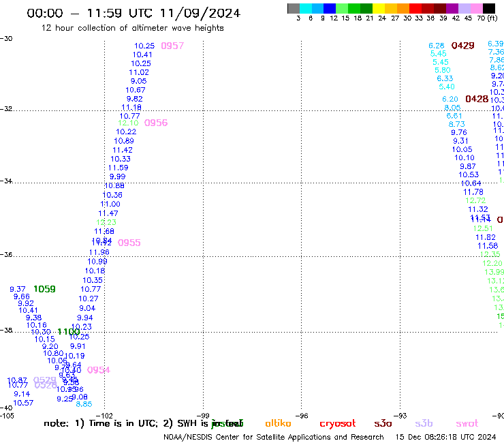Select the purple swatch in the color scale
Image resolution: width=504 pixels, height=443 pixels.
452,8
